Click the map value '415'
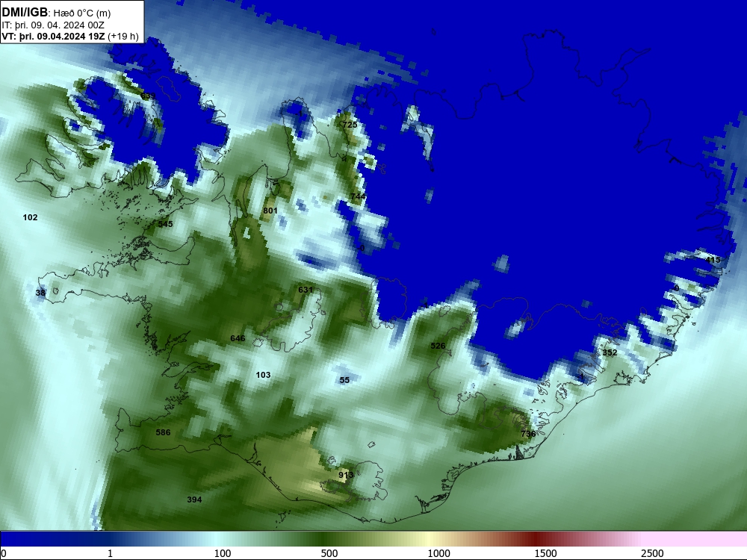Image resolution: width=747 pixels, height=560 pixels. [x=713, y=260]
